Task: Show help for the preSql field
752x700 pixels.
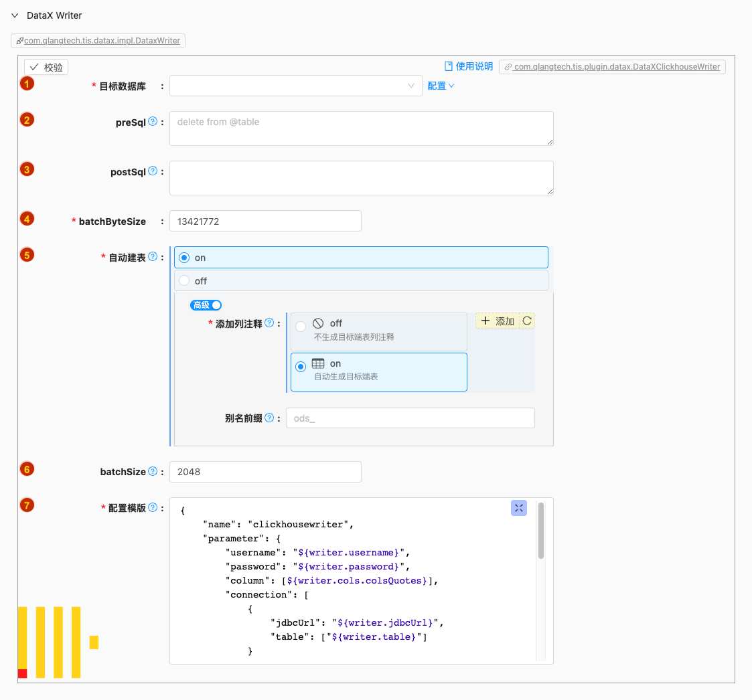Action: pos(153,121)
